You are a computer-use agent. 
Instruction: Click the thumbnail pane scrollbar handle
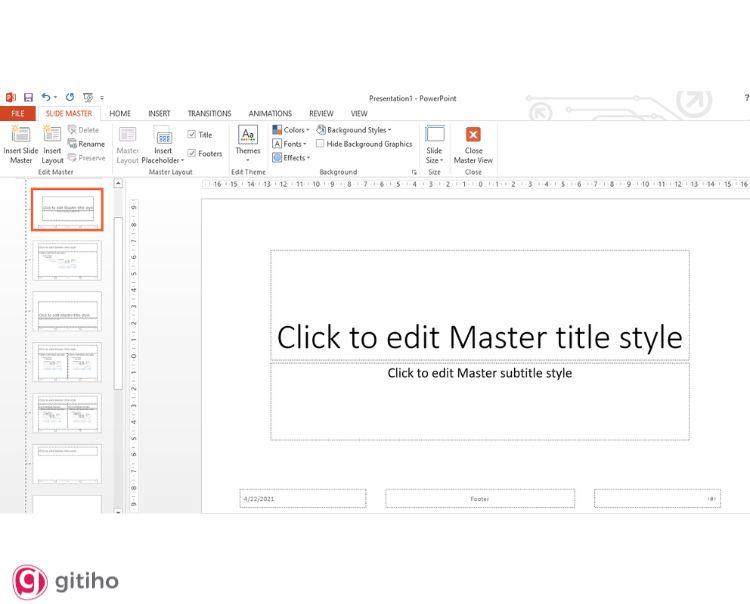[x=118, y=303]
